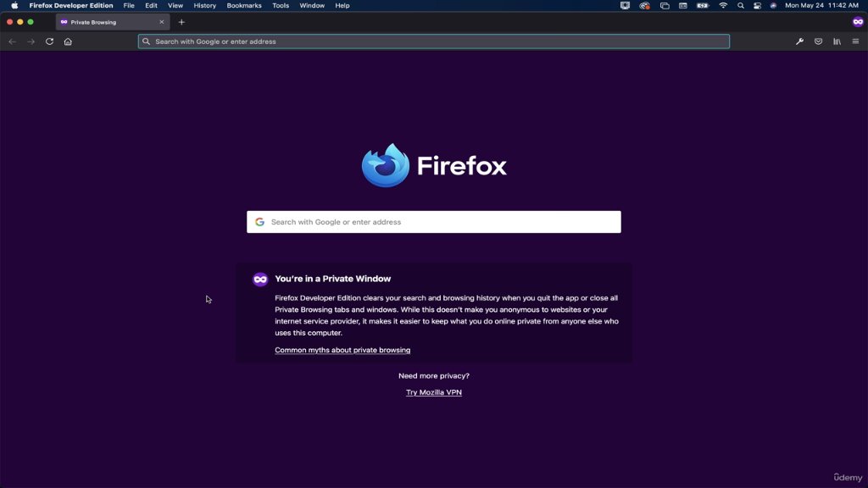Open Firefox Developer Edition app menu

[x=71, y=6]
